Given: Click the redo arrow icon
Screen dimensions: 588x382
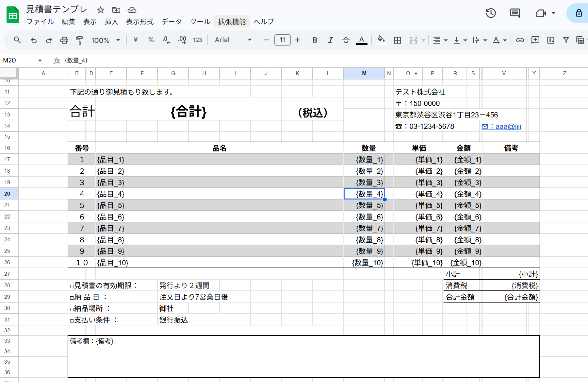Looking at the screenshot, I should pyautogui.click(x=49, y=40).
